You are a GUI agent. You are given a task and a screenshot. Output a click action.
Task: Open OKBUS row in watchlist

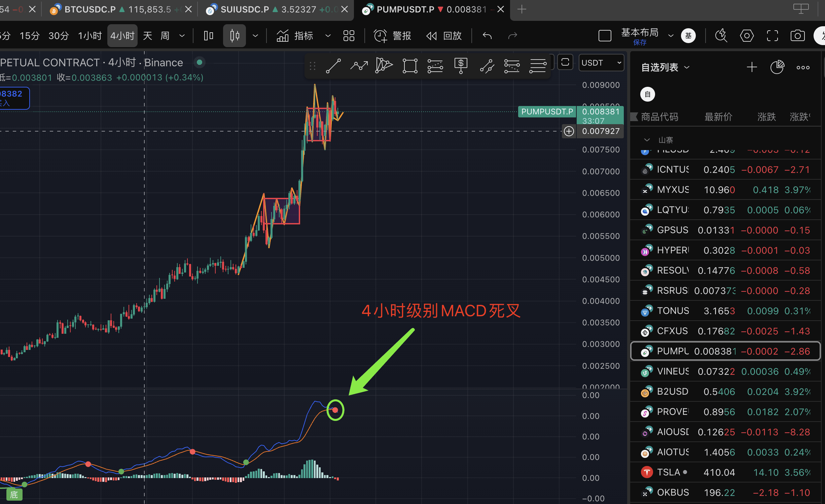[725, 493]
